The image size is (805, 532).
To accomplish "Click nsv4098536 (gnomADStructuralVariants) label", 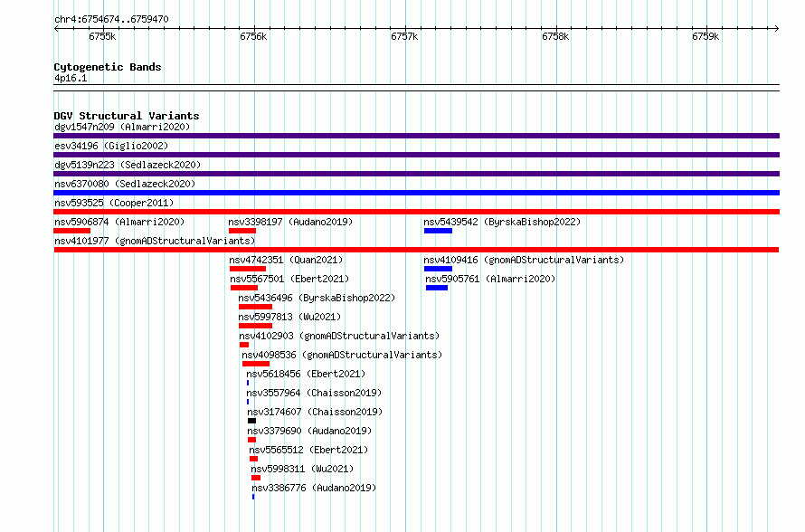I will coord(342,355).
